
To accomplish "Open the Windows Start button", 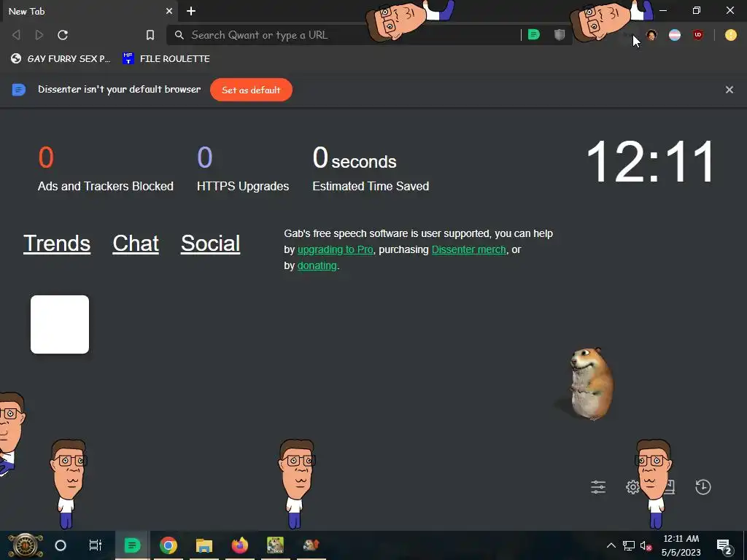I will pos(26,545).
